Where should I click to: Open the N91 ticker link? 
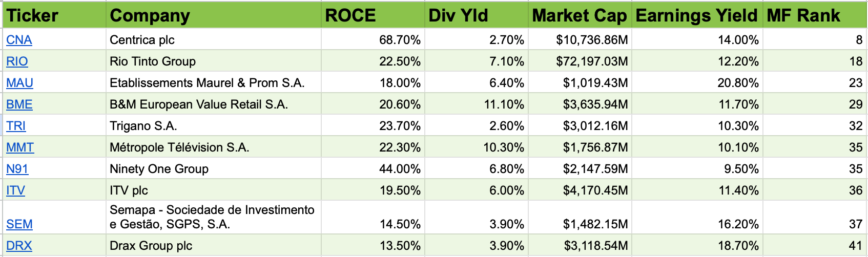17,169
